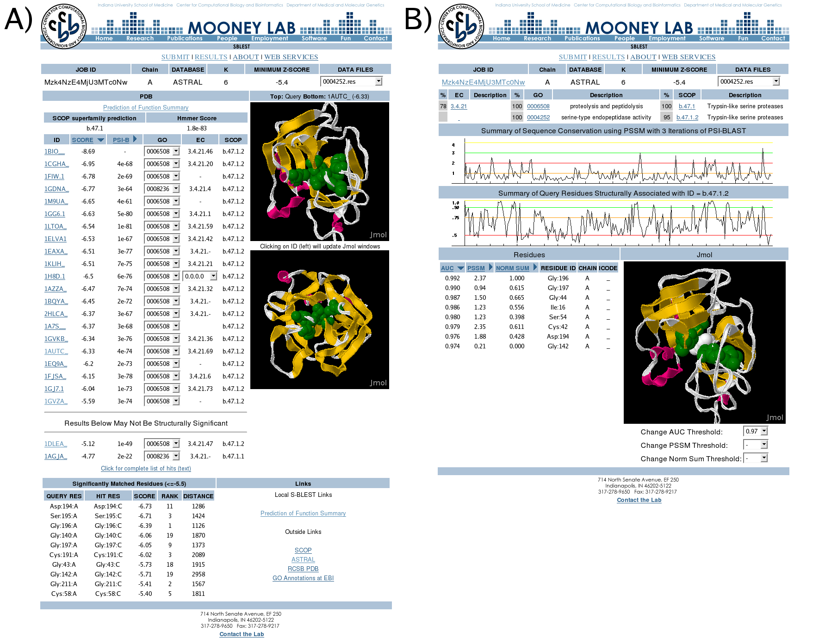Click the down arrow beside AUC header
Image resolution: width=819 pixels, height=644 pixels.
pyautogui.click(x=460, y=268)
